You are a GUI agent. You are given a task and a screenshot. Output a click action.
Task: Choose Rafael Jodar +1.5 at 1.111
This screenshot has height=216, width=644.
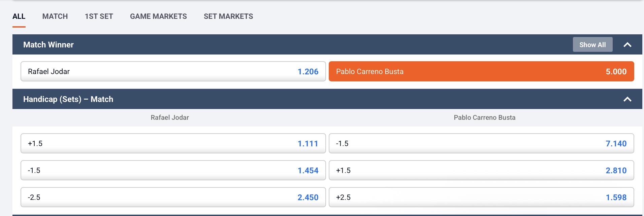pyautogui.click(x=173, y=143)
